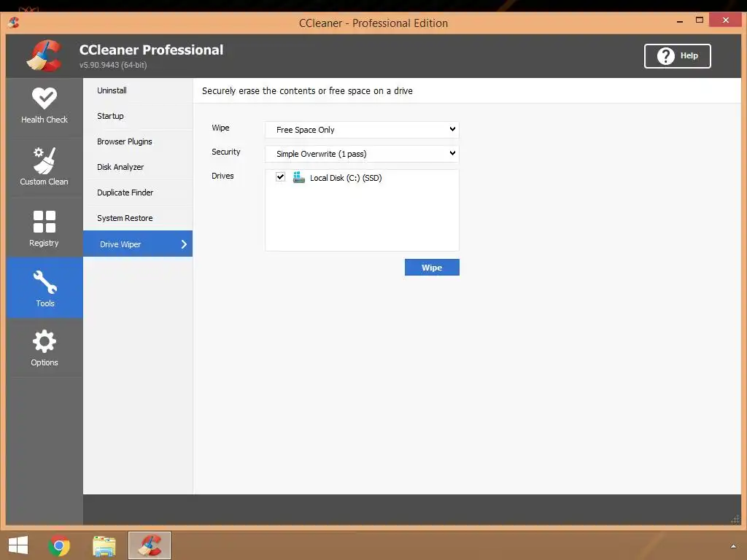Open the Uninstall tool

point(138,90)
